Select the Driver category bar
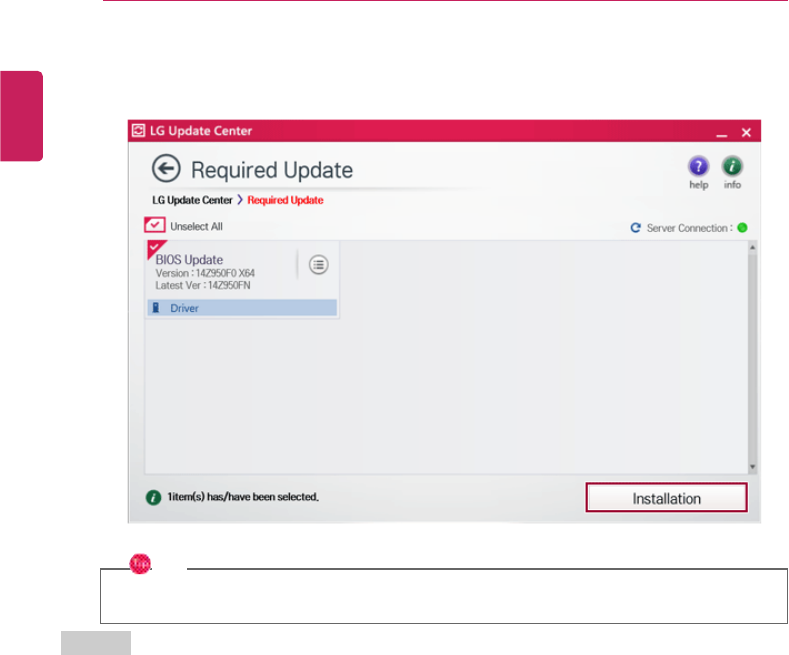Screen dimensions: 789x655 point(242,308)
